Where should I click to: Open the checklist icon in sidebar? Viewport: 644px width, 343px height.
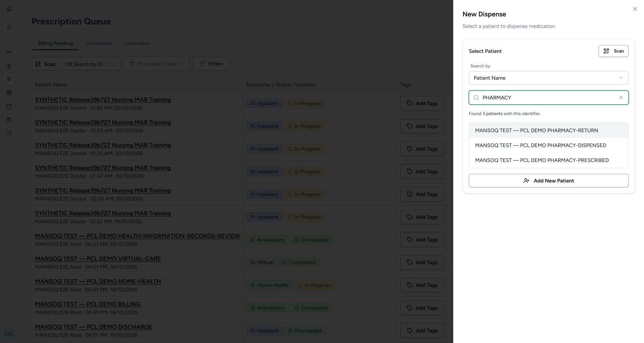click(x=9, y=133)
